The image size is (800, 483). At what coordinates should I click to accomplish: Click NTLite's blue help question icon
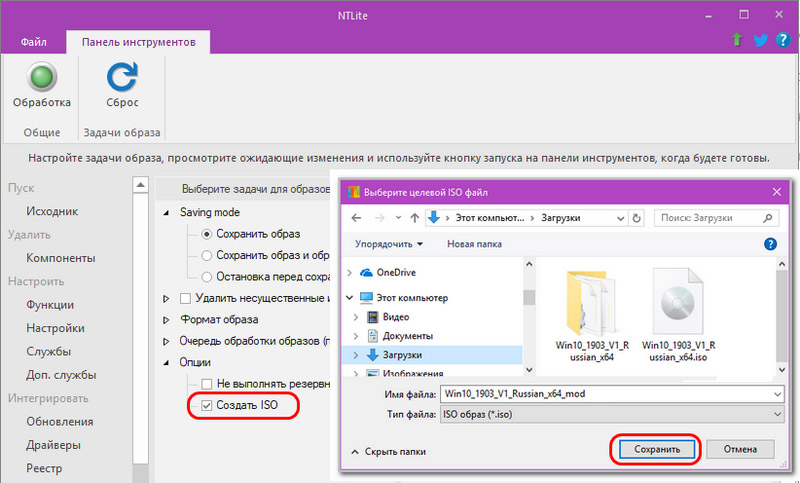tap(783, 40)
